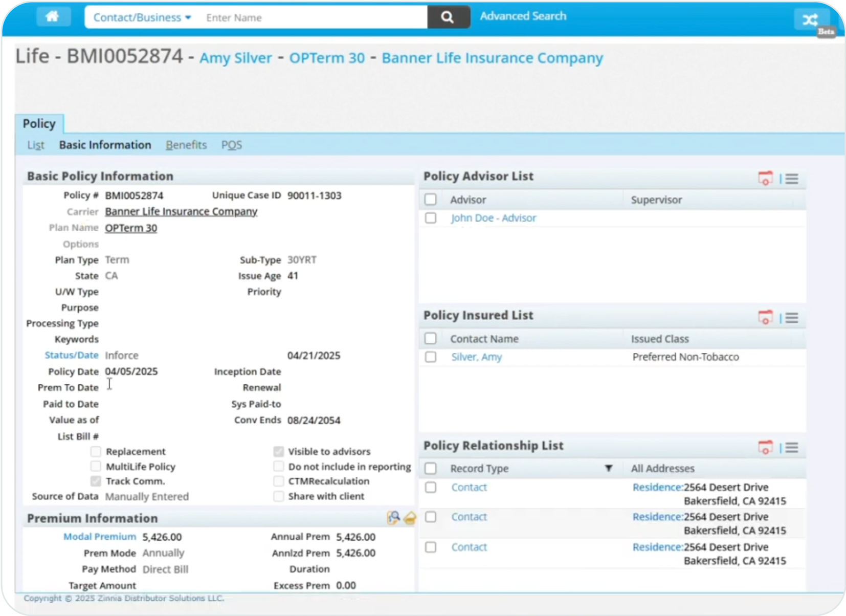Click the Inforce status value
Image resolution: width=846 pixels, height=616 pixels.
[122, 355]
